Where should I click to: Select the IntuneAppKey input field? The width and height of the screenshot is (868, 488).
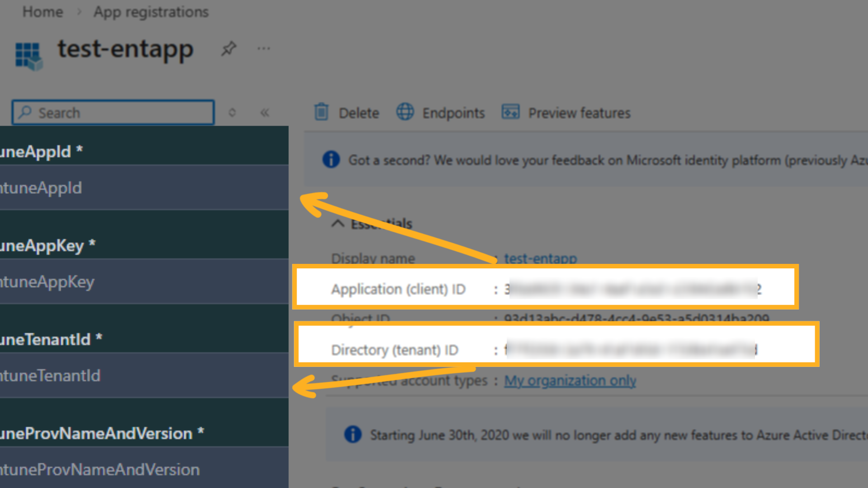pyautogui.click(x=136, y=282)
